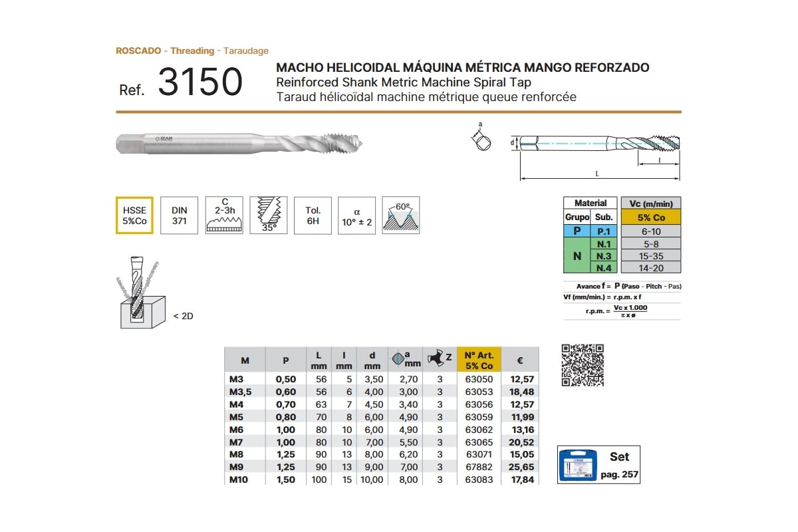
Task: Click the HSSE 5%Co material icon
Action: [134, 215]
